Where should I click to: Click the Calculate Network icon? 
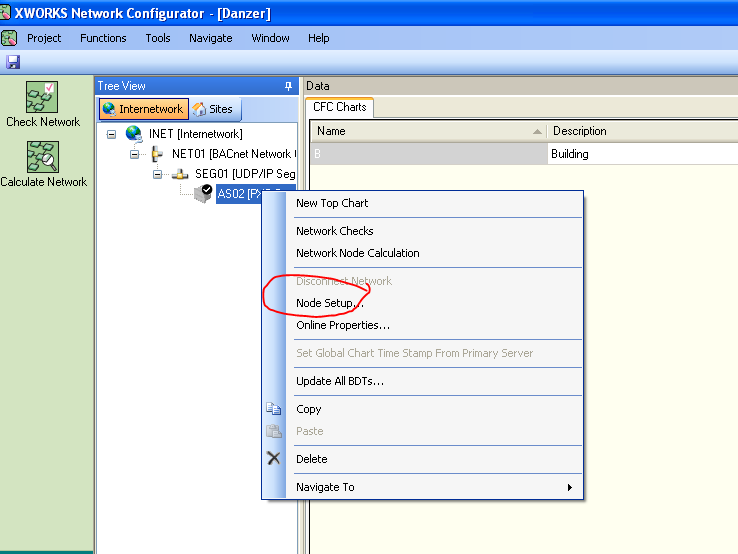[43, 157]
